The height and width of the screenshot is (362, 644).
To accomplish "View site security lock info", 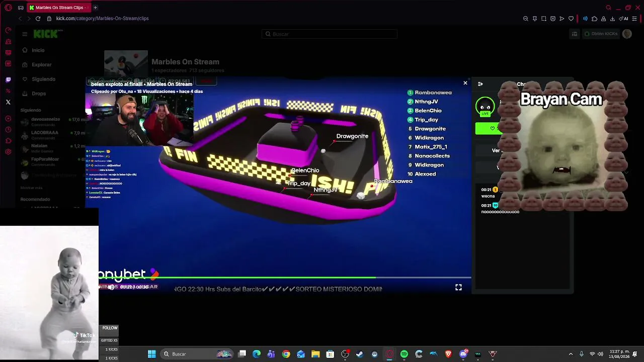I will pyautogui.click(x=49, y=19).
